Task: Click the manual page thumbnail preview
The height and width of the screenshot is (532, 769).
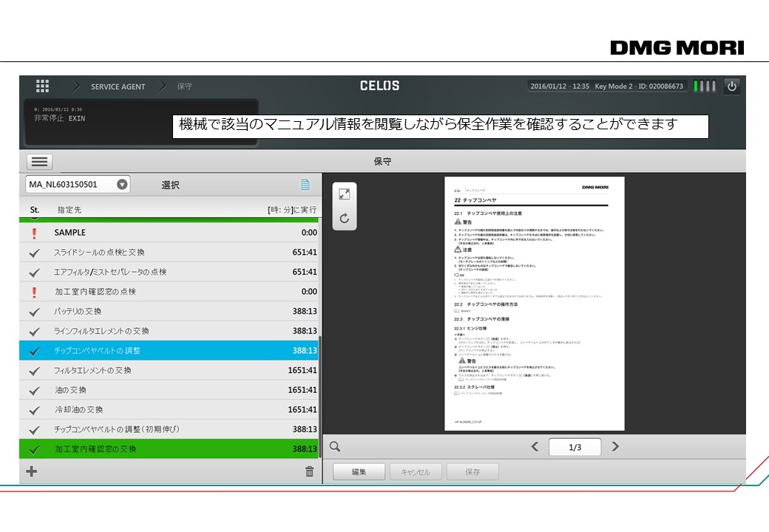Action: tap(535, 304)
